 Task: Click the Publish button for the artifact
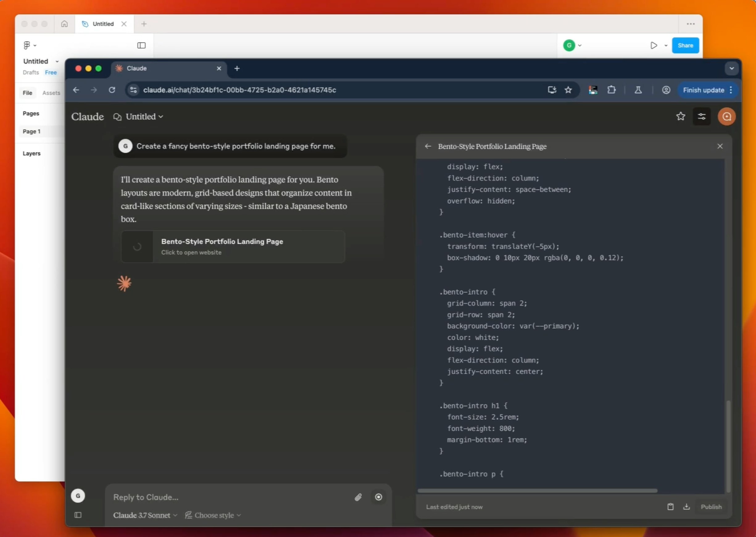711,506
